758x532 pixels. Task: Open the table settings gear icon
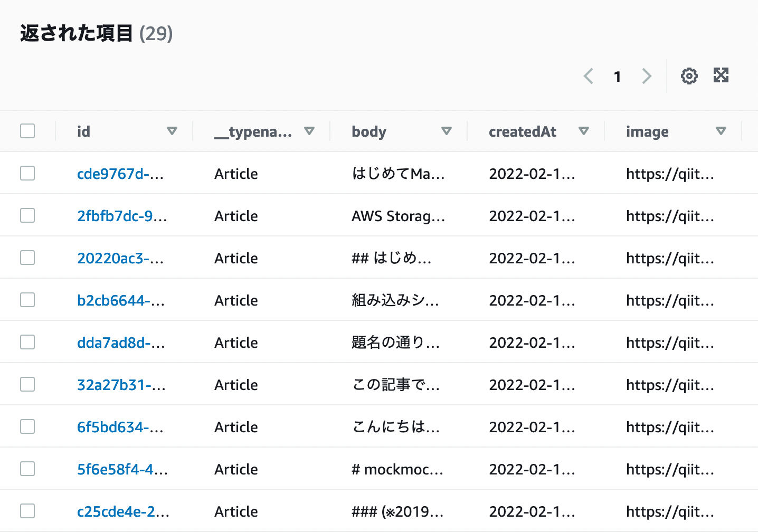(x=689, y=76)
